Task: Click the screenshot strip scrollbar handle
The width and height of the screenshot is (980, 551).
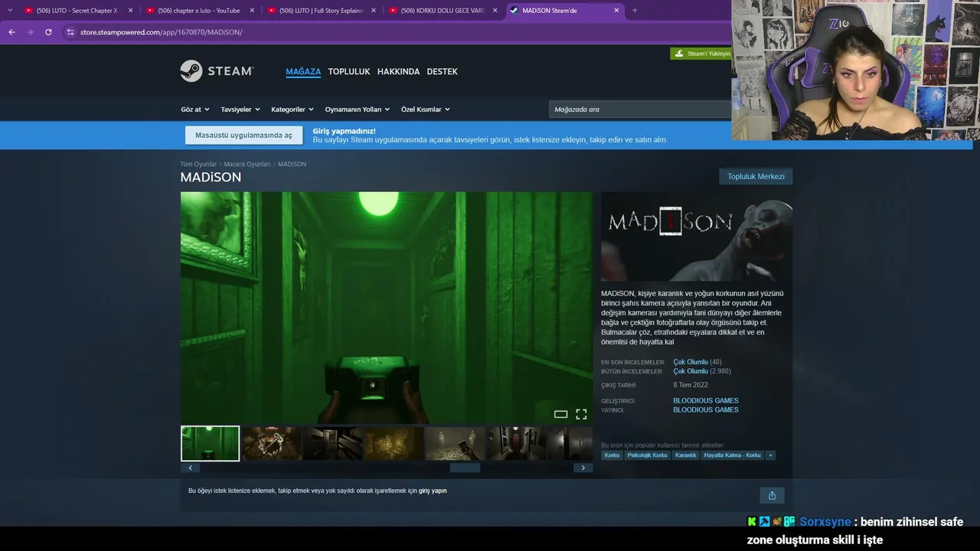Action: [465, 468]
